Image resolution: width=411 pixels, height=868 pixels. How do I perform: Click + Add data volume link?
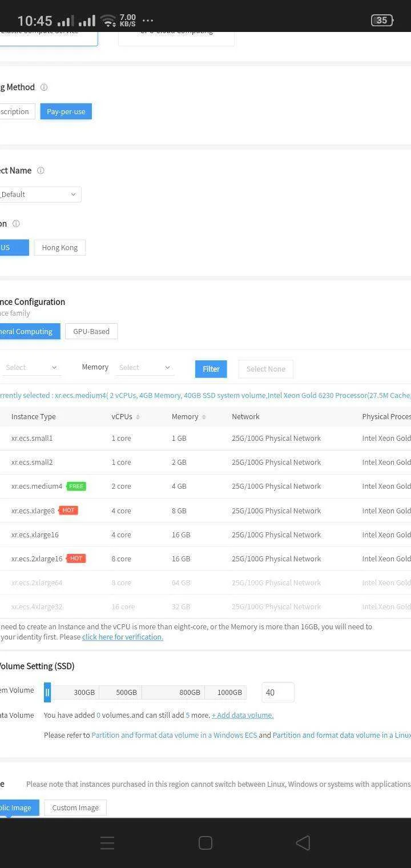(x=243, y=715)
